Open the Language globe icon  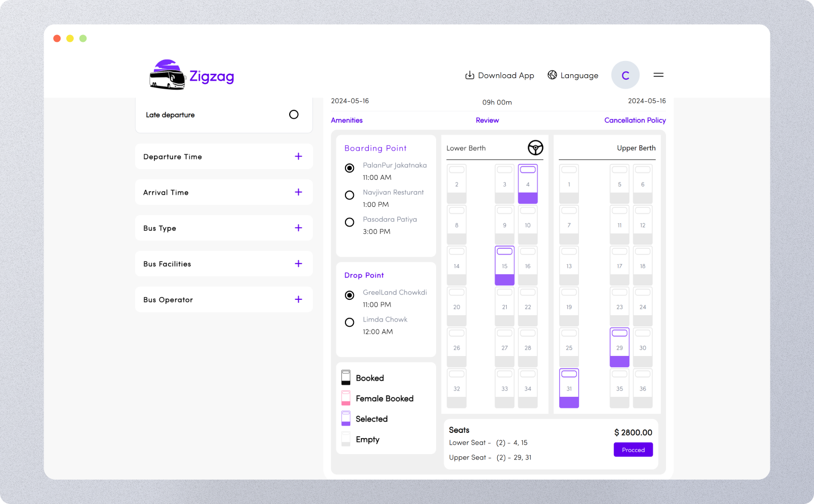[x=551, y=75]
